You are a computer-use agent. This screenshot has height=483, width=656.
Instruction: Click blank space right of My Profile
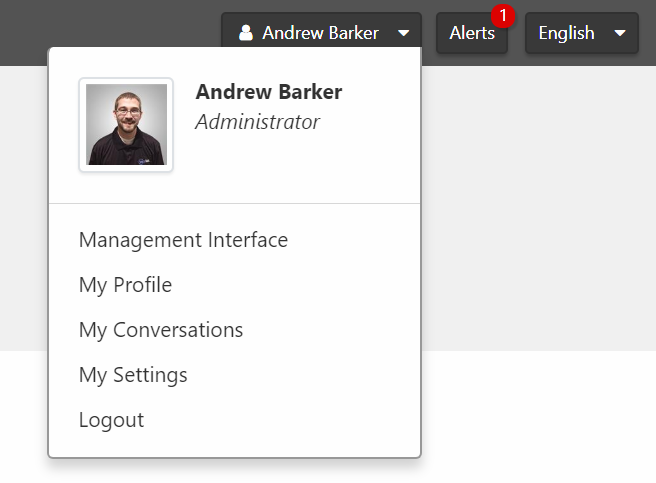pyautogui.click(x=300, y=285)
